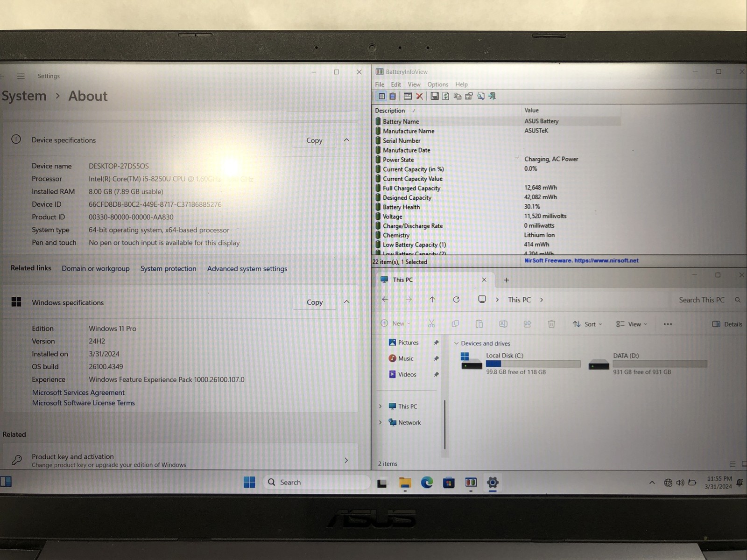Click the refresh icon in BatteryInfoView toolbar
The image size is (747, 560).
[446, 96]
